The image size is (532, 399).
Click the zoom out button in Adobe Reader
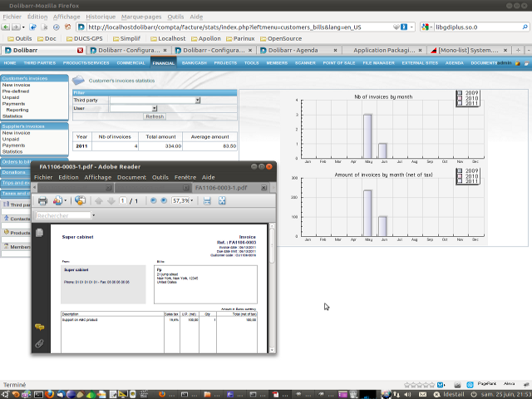pos(153,201)
